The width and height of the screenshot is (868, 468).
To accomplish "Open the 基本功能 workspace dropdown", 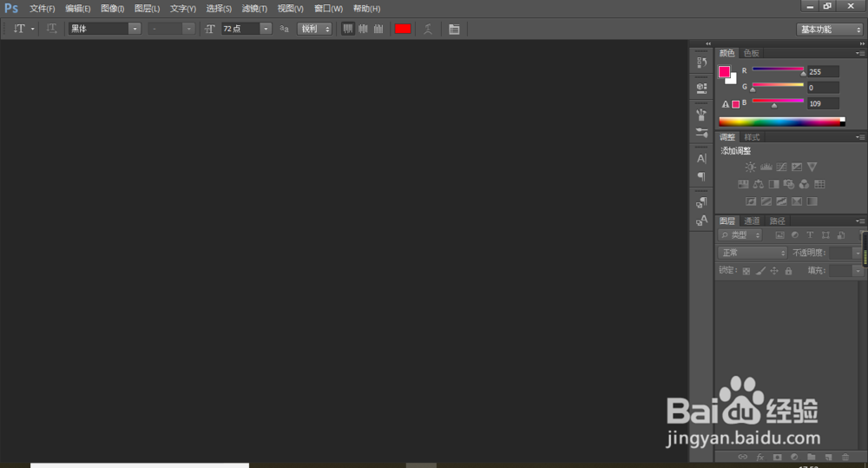I will coord(830,30).
